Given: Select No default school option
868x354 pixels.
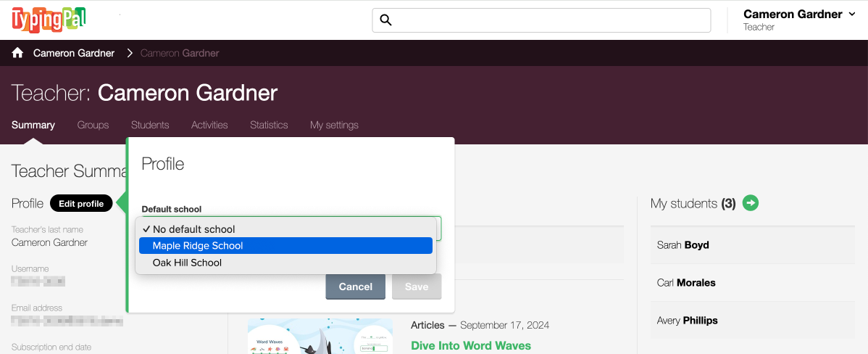Looking at the screenshot, I should (x=285, y=229).
